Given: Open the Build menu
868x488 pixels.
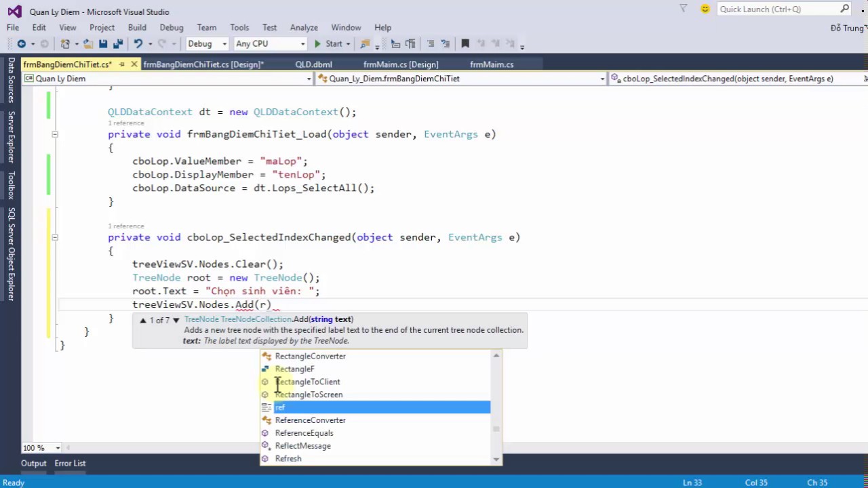Looking at the screenshot, I should pyautogui.click(x=137, y=28).
